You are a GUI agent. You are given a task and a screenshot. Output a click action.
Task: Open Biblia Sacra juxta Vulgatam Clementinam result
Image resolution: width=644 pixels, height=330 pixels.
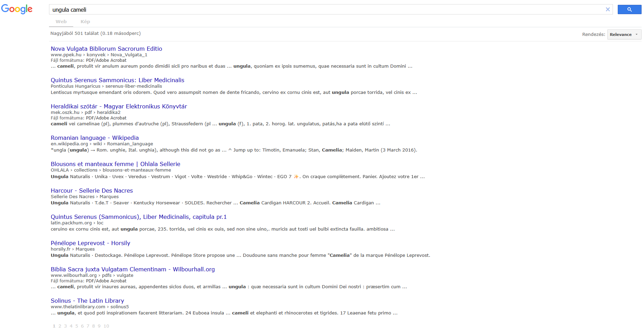[x=133, y=269]
